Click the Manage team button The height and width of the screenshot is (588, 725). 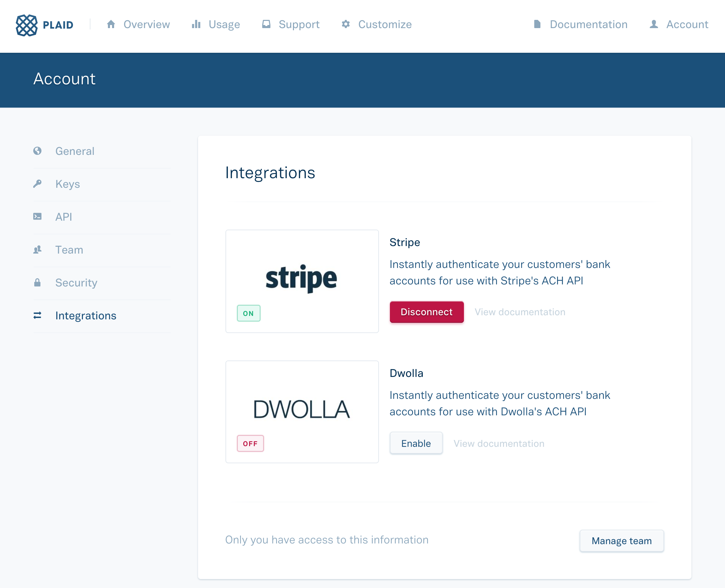pyautogui.click(x=622, y=540)
